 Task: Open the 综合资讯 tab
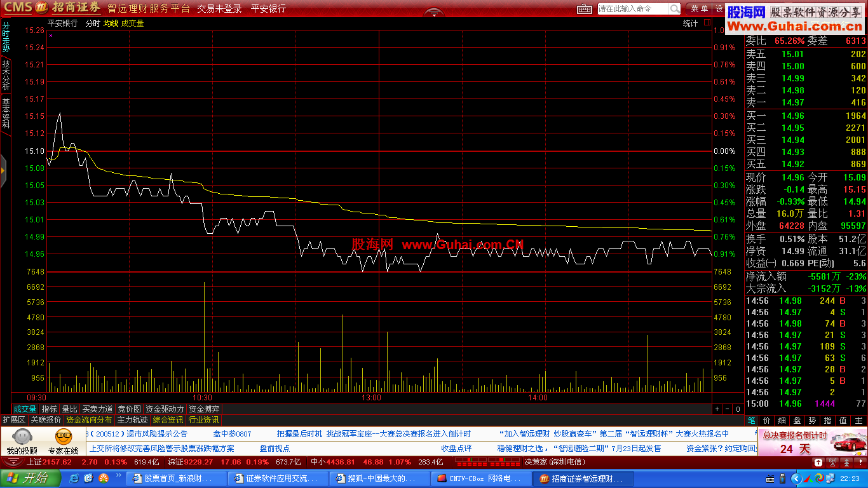coord(168,420)
